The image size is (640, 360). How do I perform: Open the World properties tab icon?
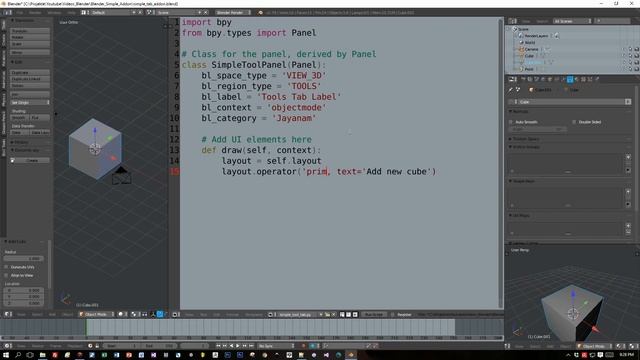point(543,79)
